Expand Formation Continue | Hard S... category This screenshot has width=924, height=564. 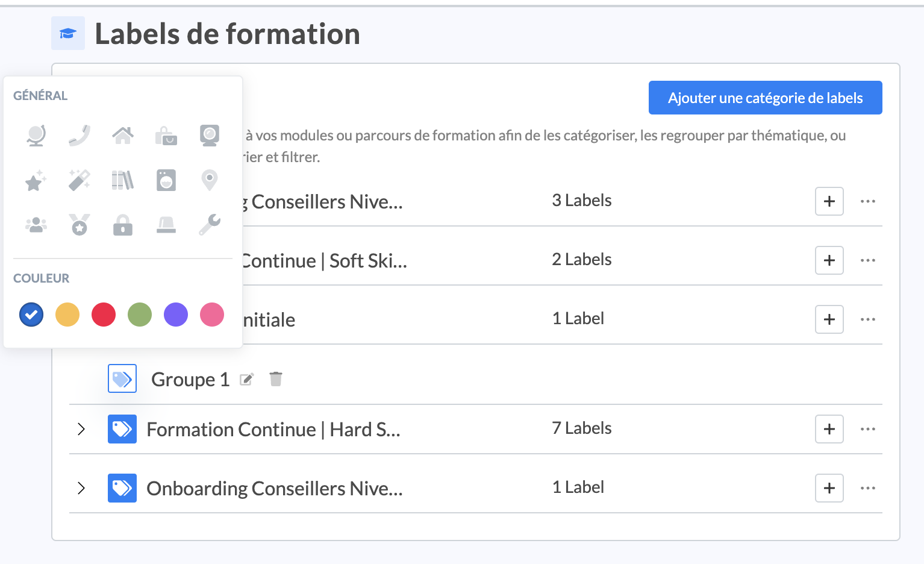pos(81,429)
